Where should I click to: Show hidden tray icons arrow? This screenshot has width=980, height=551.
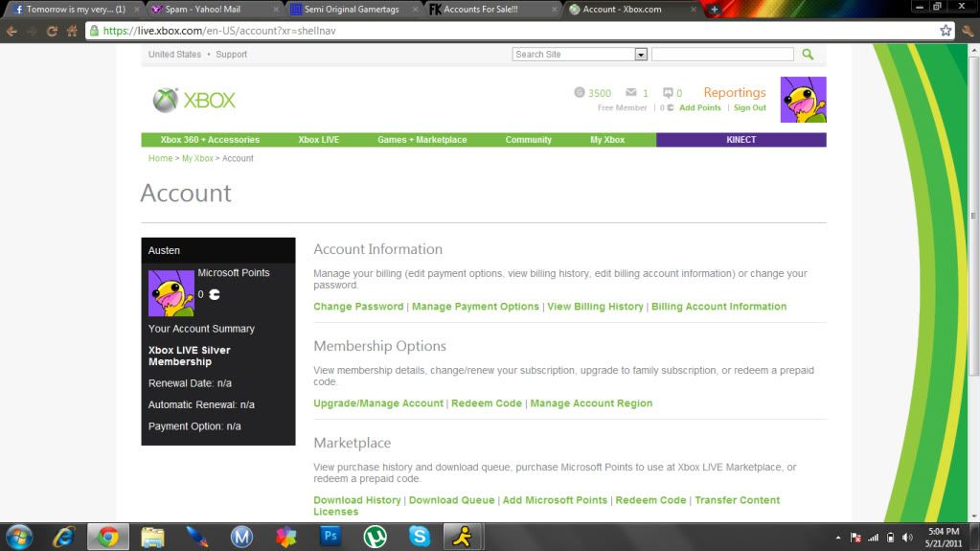838,538
